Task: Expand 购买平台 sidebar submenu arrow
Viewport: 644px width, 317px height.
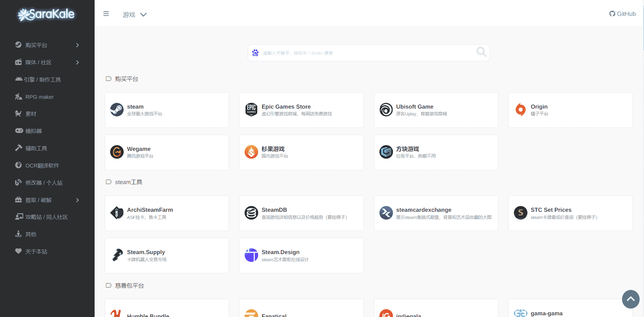Action: pyautogui.click(x=77, y=45)
